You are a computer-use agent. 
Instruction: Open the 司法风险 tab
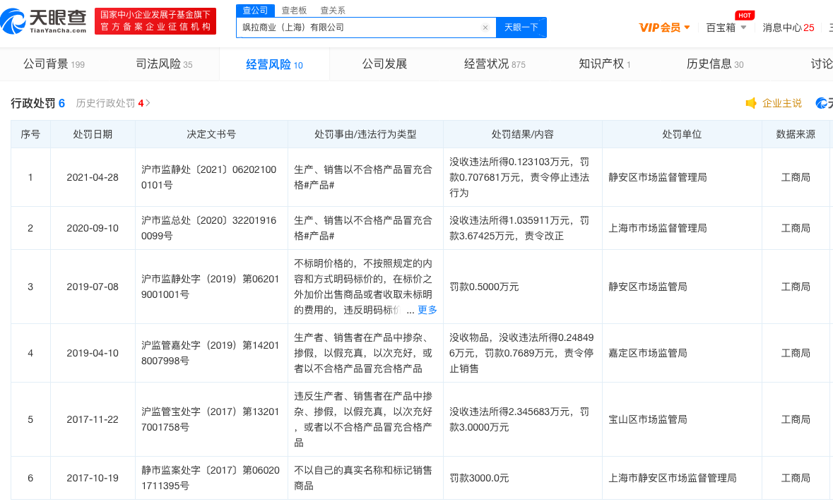pyautogui.click(x=164, y=64)
